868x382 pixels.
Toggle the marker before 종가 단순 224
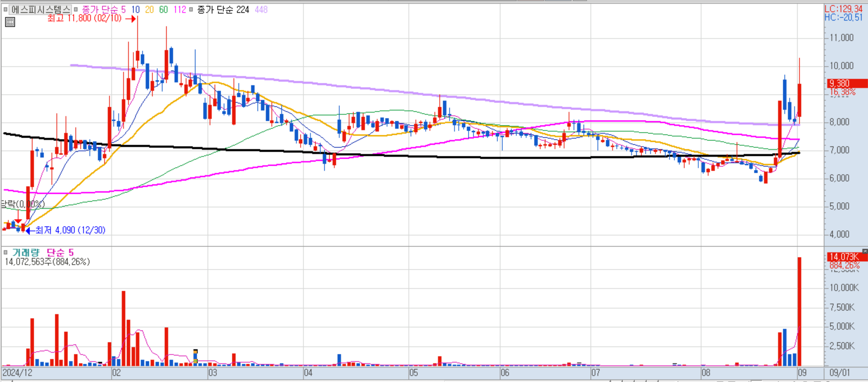click(191, 9)
